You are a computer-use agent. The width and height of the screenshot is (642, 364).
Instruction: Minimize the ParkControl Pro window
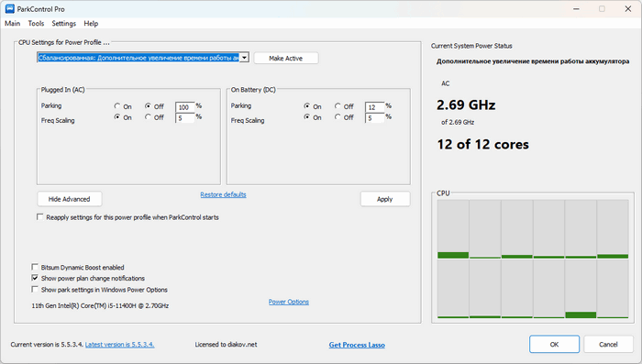[577, 8]
